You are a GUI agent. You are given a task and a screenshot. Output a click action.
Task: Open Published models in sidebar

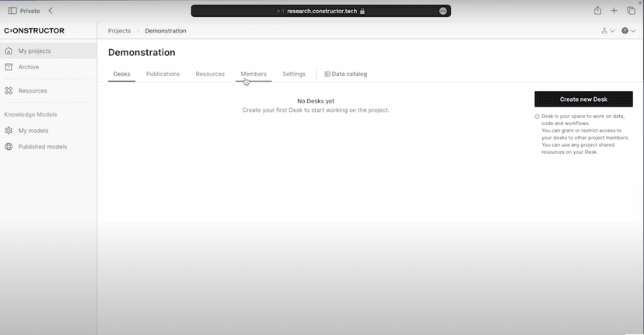tap(48, 147)
